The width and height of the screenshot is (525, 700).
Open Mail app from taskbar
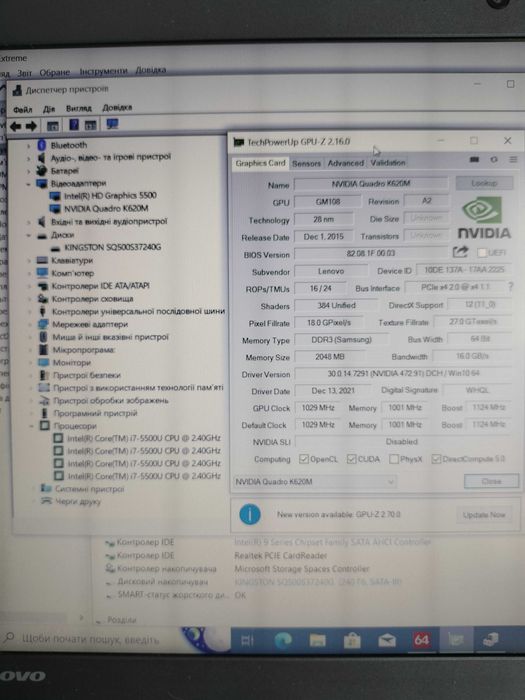point(387,641)
